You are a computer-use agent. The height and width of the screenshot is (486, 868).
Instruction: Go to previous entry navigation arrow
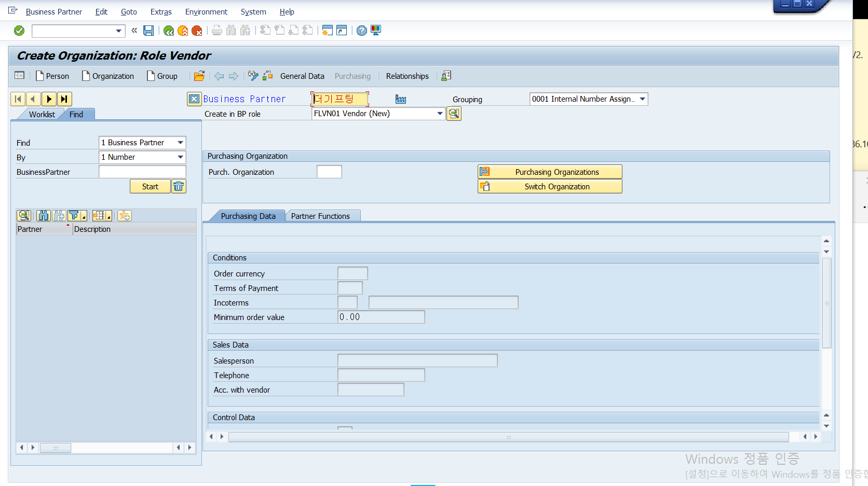[x=33, y=99]
